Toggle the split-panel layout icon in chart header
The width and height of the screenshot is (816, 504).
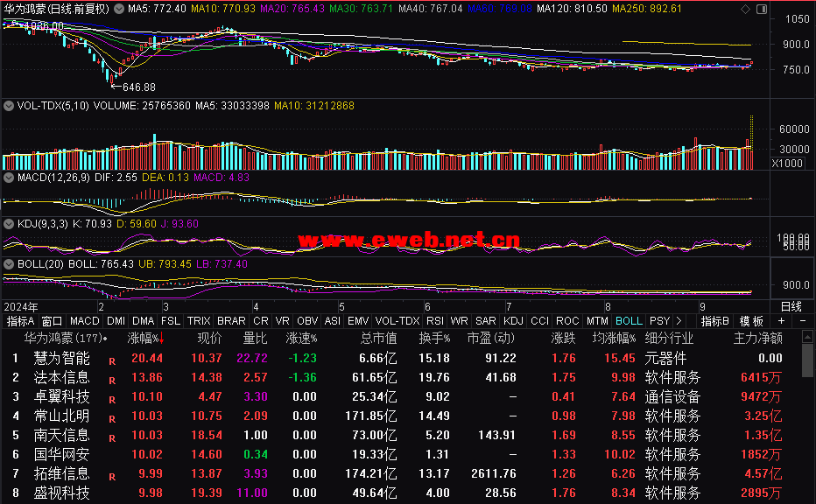pos(762,9)
